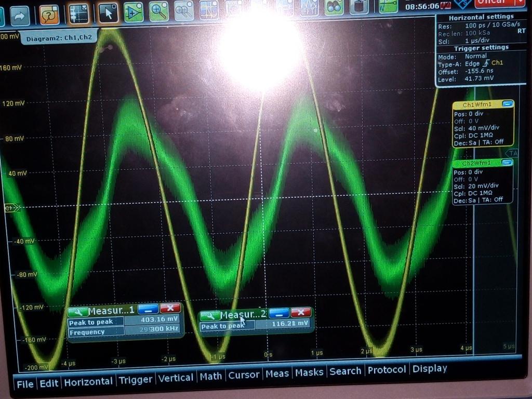
Task: Open the Trigger menu
Action: pyautogui.click(x=136, y=380)
